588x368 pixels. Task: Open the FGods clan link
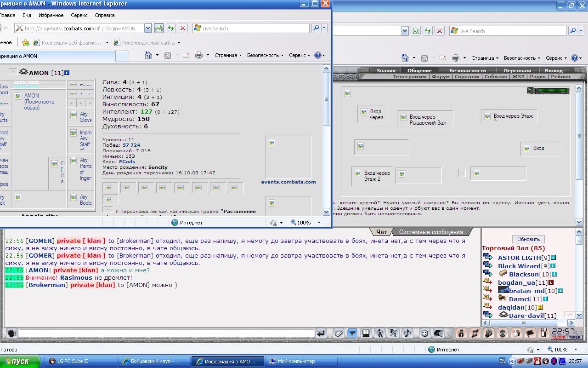[127, 162]
